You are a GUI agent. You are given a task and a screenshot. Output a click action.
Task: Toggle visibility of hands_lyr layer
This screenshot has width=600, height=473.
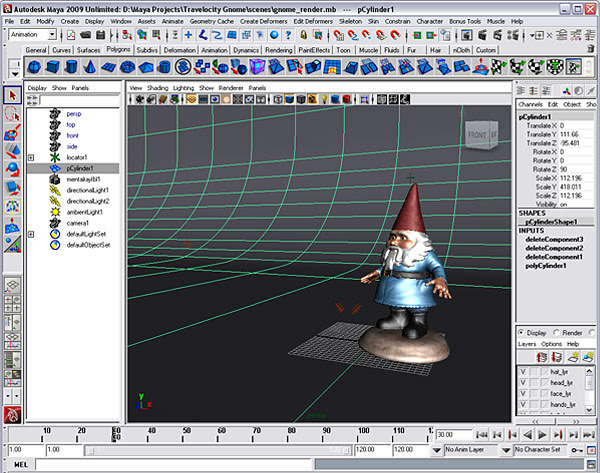[x=523, y=404]
